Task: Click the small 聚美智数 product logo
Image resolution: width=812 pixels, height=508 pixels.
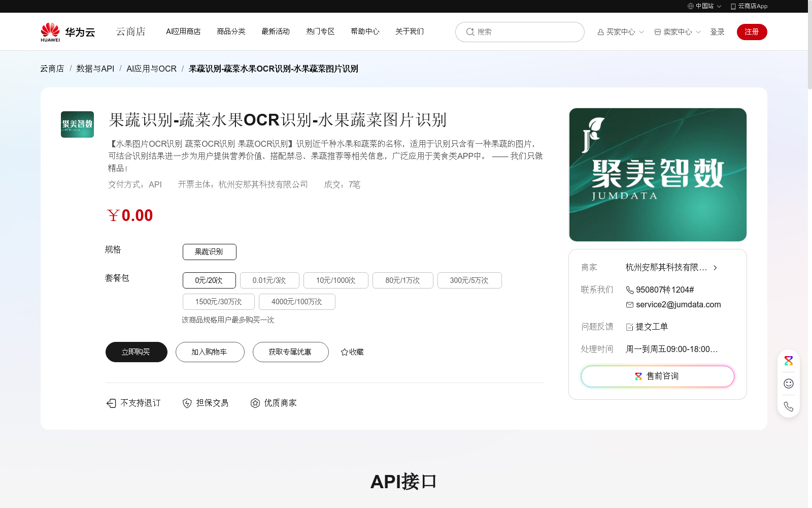Action: tap(77, 124)
